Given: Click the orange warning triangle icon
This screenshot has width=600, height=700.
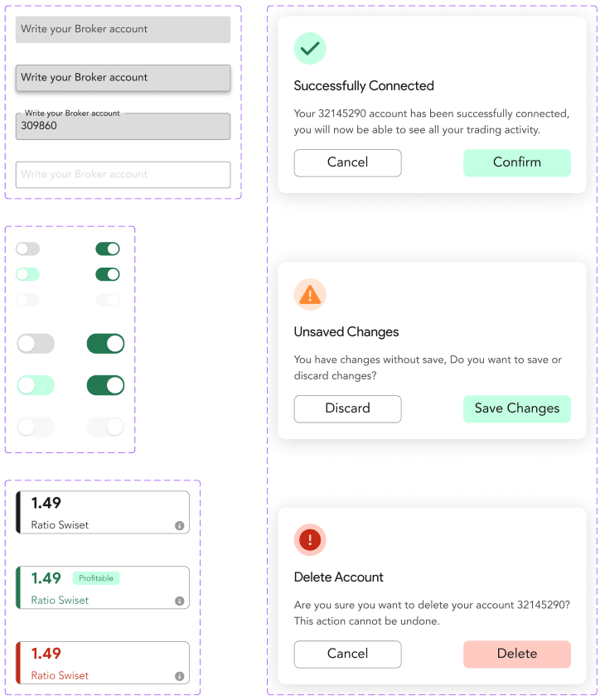Looking at the screenshot, I should [310, 294].
